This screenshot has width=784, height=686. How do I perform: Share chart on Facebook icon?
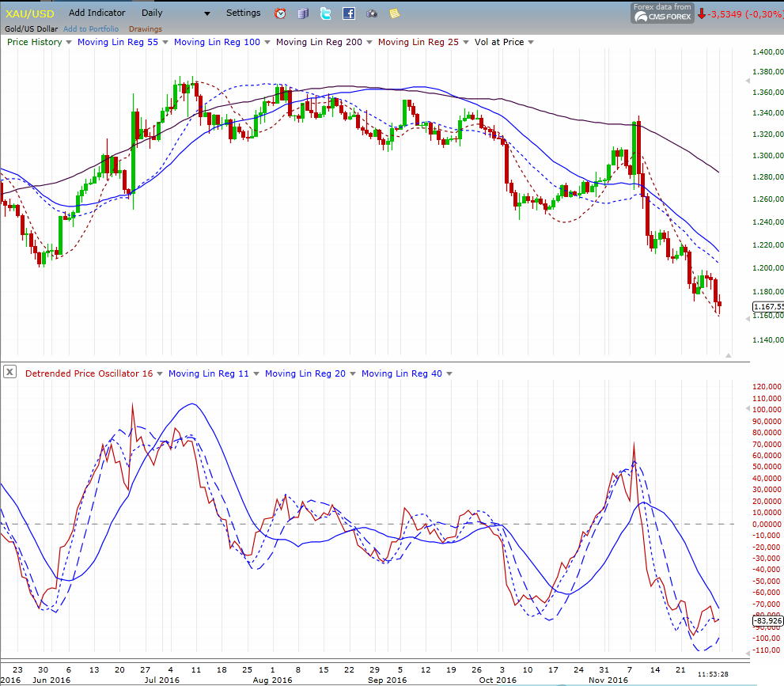[349, 13]
